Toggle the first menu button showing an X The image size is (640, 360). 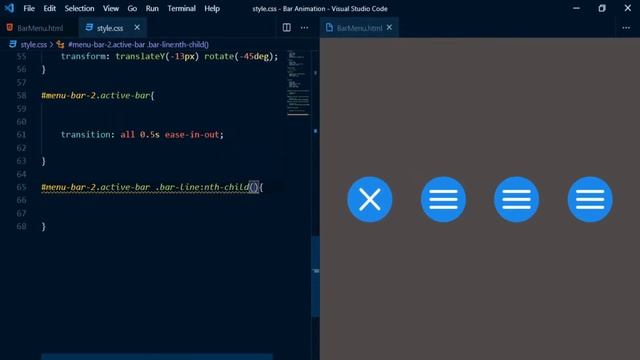point(370,199)
